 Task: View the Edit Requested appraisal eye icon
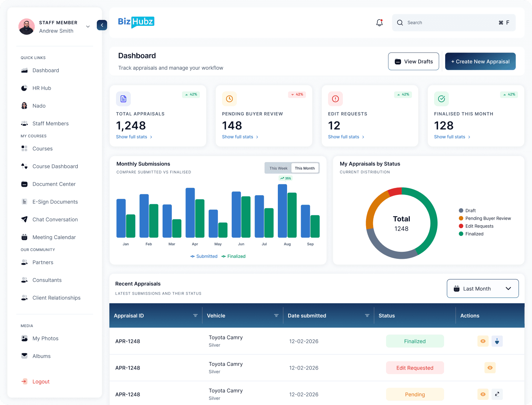point(490,368)
